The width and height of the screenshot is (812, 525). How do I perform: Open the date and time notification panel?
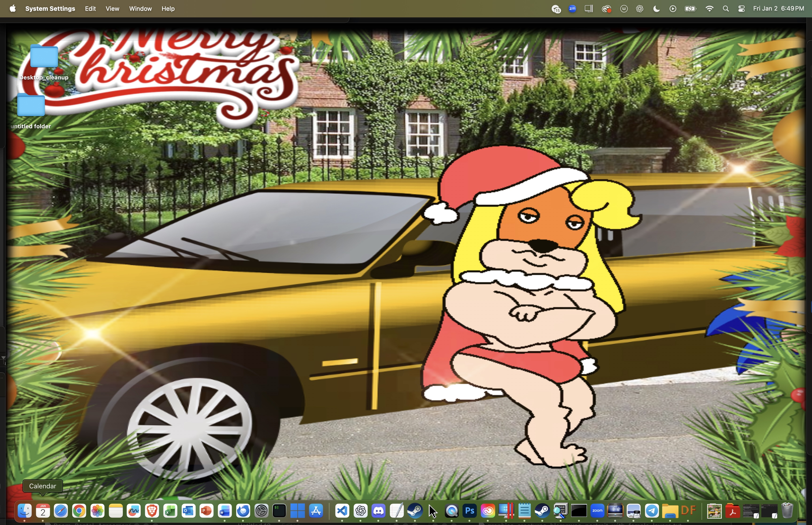[779, 9]
